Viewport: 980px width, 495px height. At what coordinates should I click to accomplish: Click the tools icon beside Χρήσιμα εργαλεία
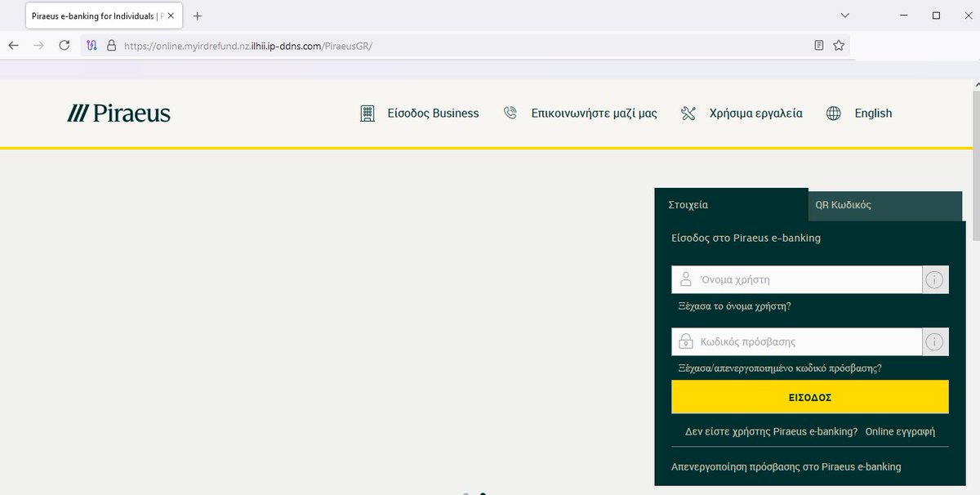688,114
